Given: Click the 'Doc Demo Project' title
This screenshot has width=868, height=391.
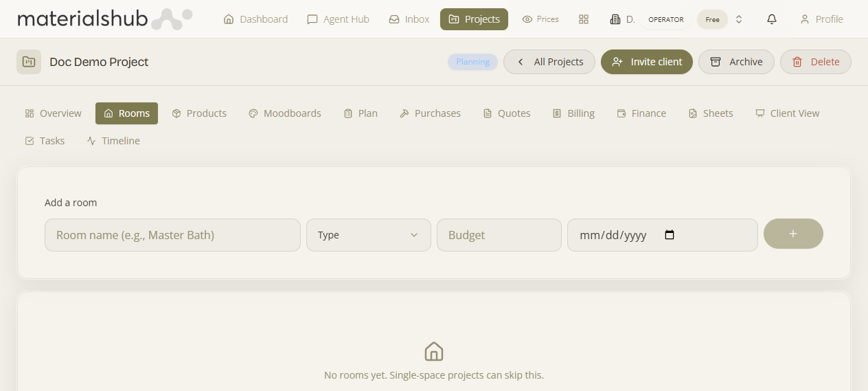Looking at the screenshot, I should (x=99, y=62).
